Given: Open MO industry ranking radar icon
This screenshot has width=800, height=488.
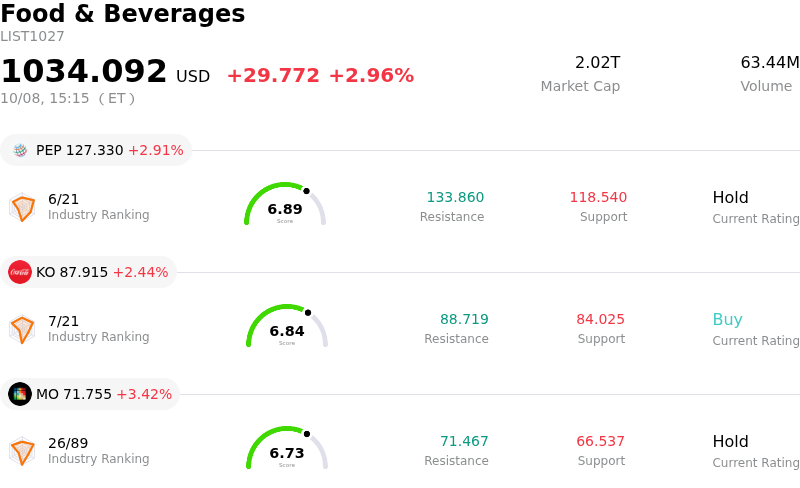Looking at the screenshot, I should [22, 451].
